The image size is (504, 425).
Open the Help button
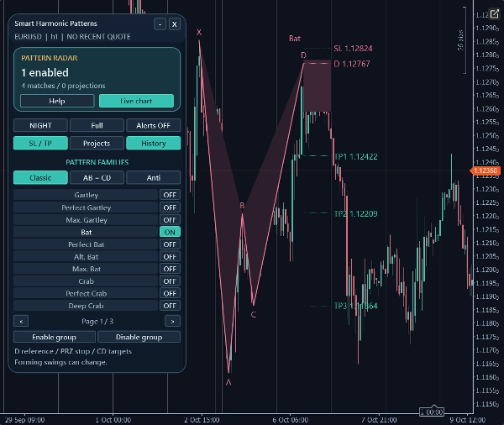pos(57,101)
